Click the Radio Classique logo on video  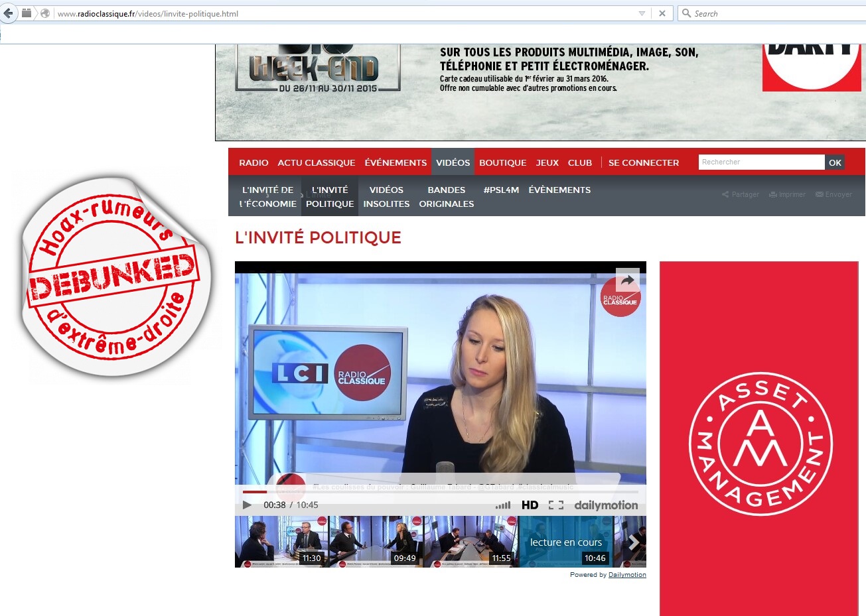(x=620, y=296)
